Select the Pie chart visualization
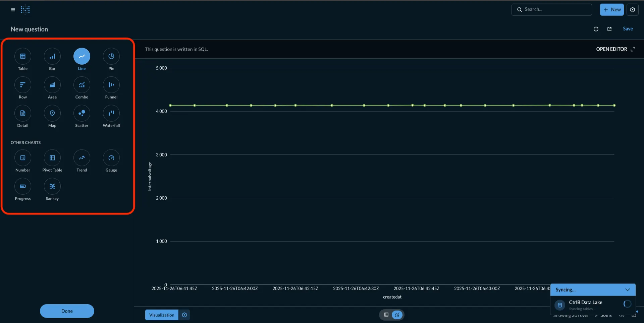 click(x=111, y=59)
